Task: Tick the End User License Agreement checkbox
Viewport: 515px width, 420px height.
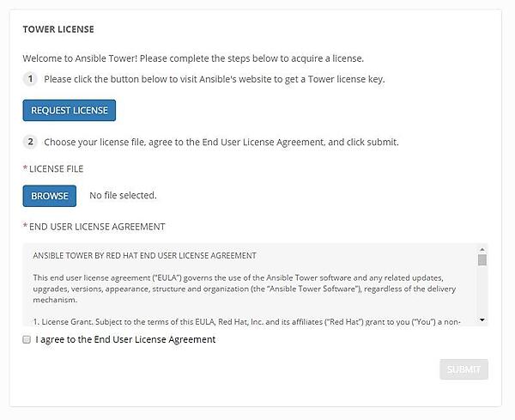Action: [27, 339]
